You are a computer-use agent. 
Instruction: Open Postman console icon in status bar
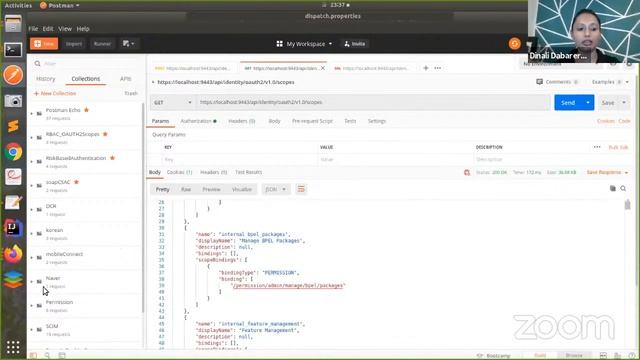62,356
